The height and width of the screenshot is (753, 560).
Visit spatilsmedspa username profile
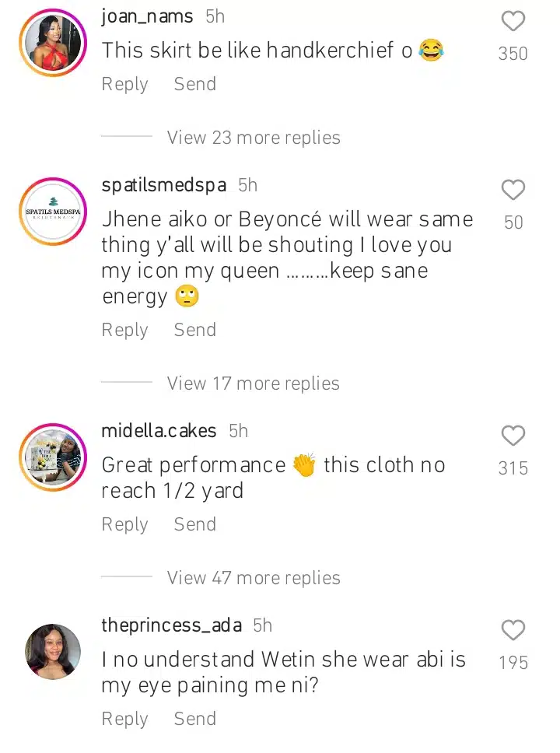[164, 185]
